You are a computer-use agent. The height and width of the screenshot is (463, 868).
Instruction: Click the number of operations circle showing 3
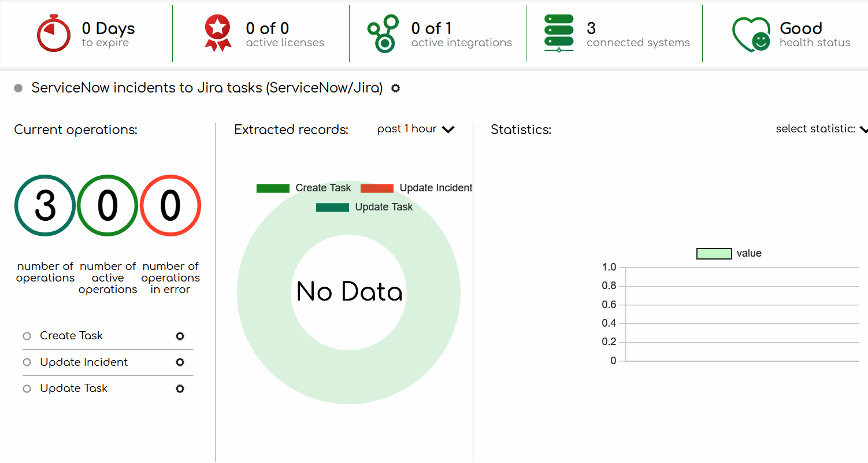[45, 205]
